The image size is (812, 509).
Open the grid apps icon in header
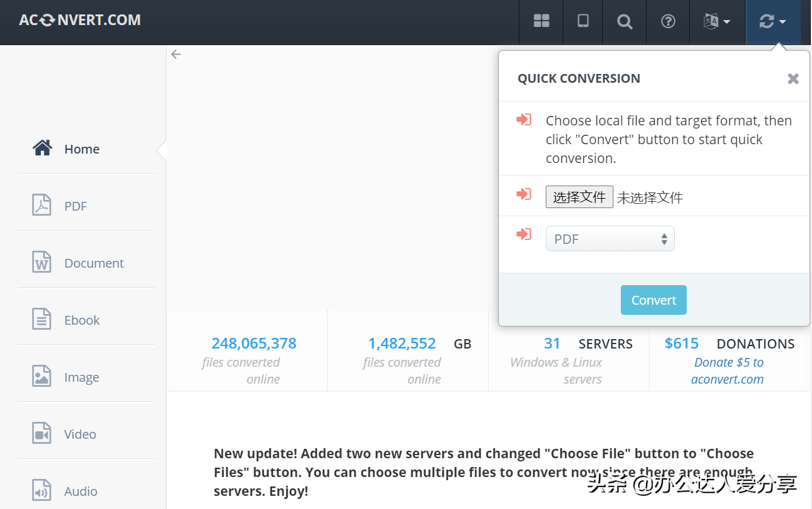(541, 21)
